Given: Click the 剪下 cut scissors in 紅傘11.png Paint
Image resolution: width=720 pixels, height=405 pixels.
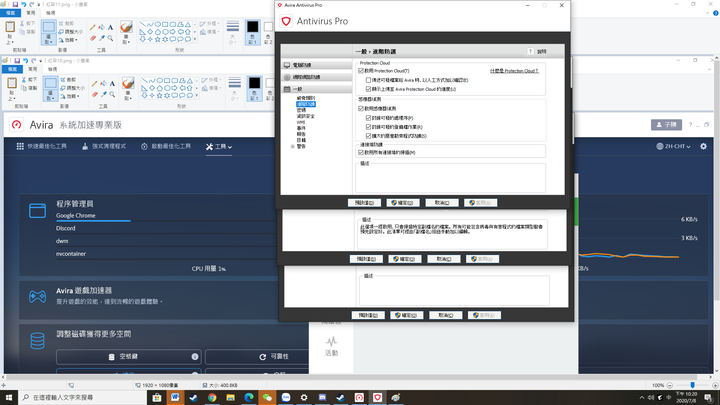Looking at the screenshot, I should pos(28,23).
